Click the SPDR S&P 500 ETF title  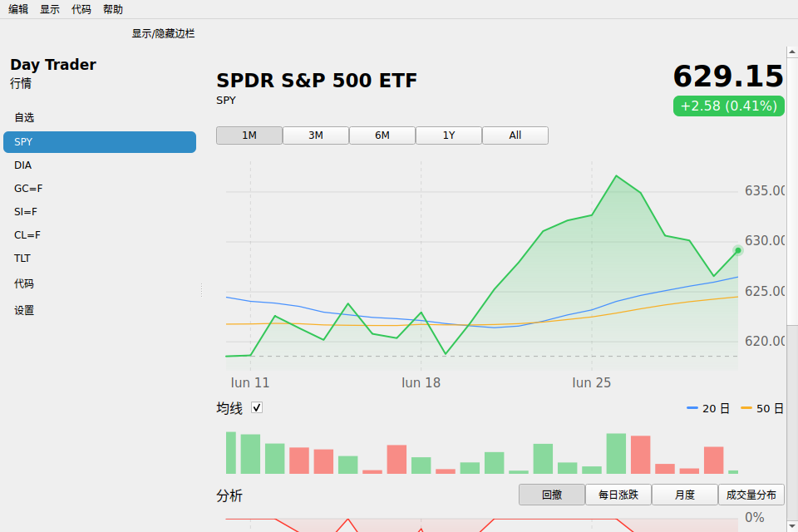317,81
